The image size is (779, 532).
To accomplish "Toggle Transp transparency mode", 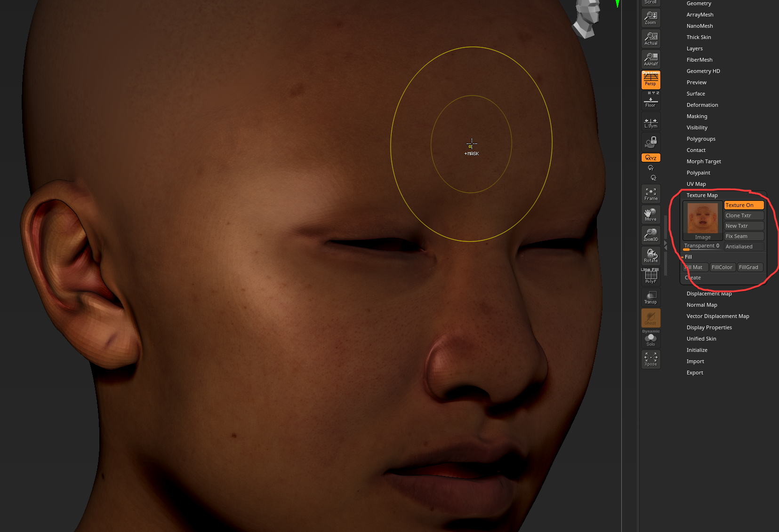I will (651, 297).
